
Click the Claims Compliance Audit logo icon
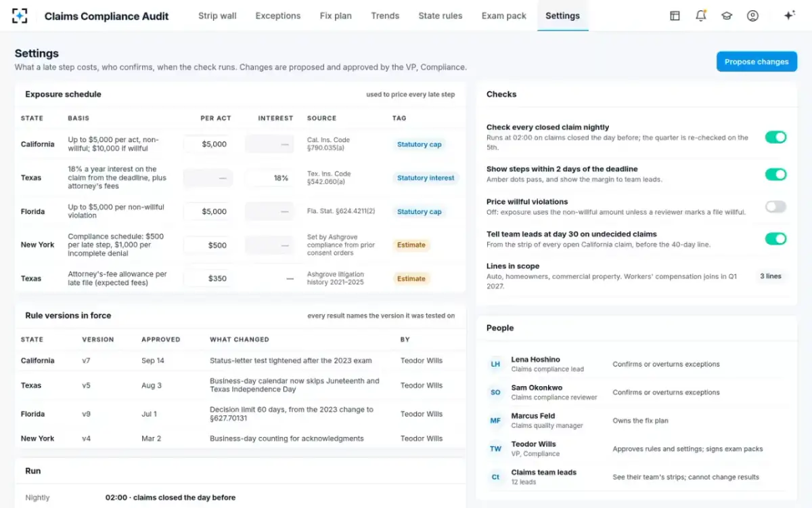[x=20, y=16]
